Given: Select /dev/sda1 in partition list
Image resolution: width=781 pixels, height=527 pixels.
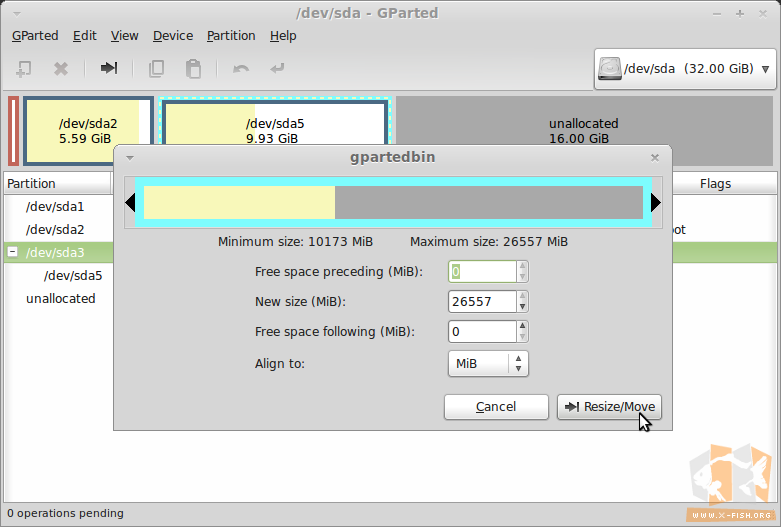Looking at the screenshot, I should (x=55, y=206).
